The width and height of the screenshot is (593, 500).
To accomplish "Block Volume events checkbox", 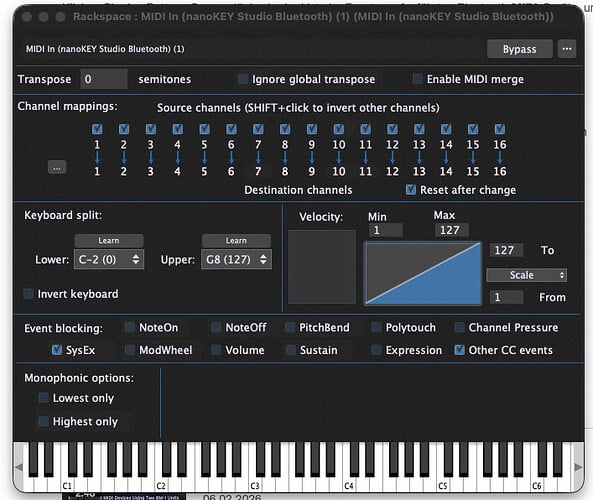I will [x=216, y=350].
